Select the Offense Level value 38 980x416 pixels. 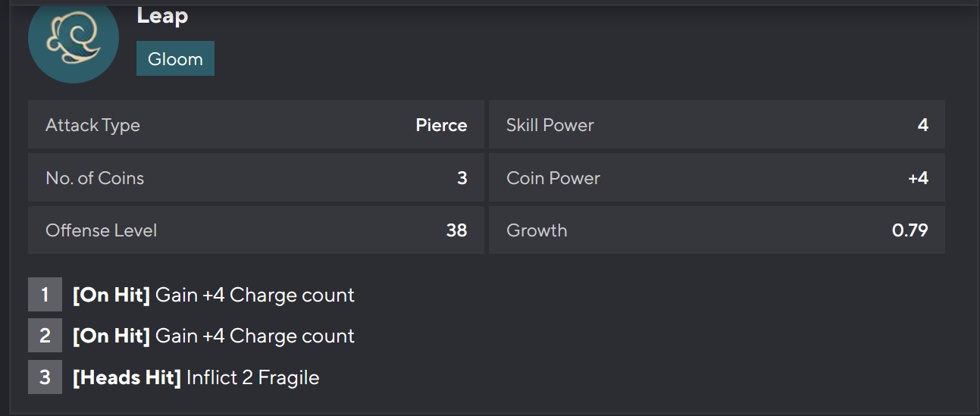[x=456, y=230]
